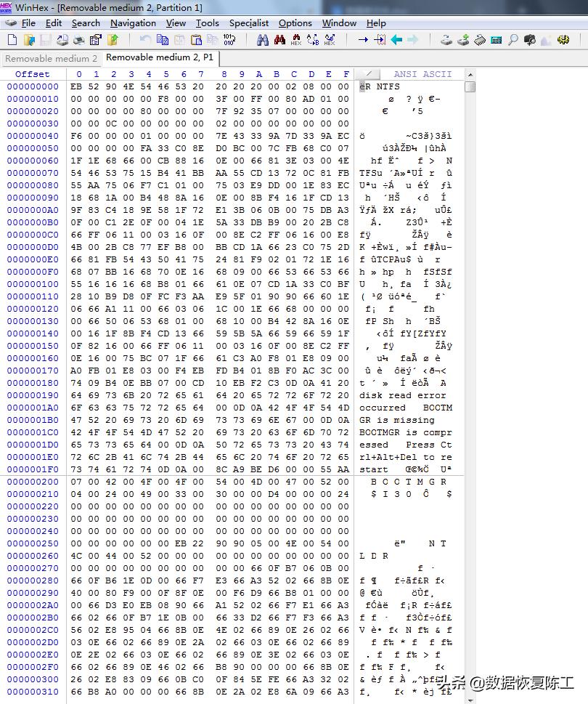The height and width of the screenshot is (704, 588).
Task: Click the Copy block icon
Action: click(163, 40)
